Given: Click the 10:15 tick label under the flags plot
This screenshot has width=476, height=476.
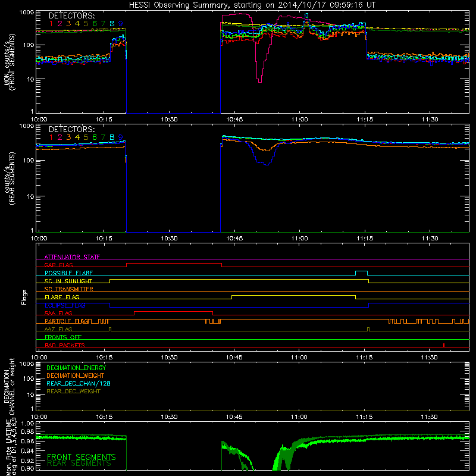Looking at the screenshot, I should tap(104, 358).
